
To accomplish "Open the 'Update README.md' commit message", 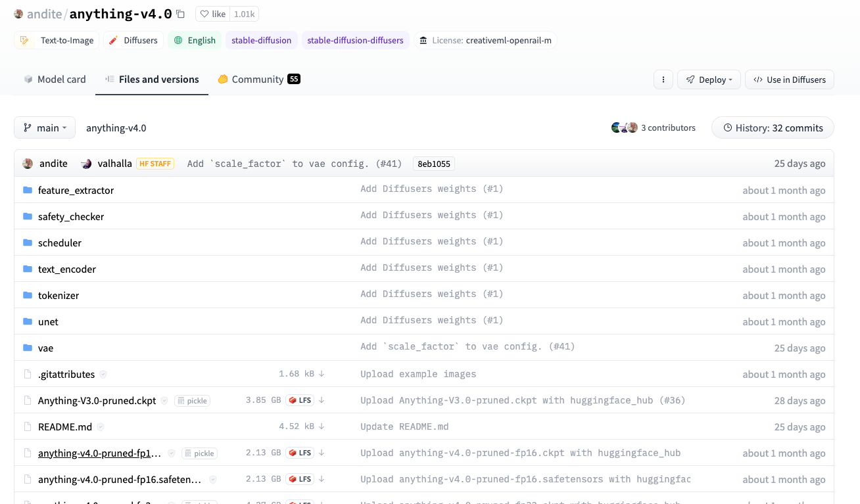I will tap(404, 426).
